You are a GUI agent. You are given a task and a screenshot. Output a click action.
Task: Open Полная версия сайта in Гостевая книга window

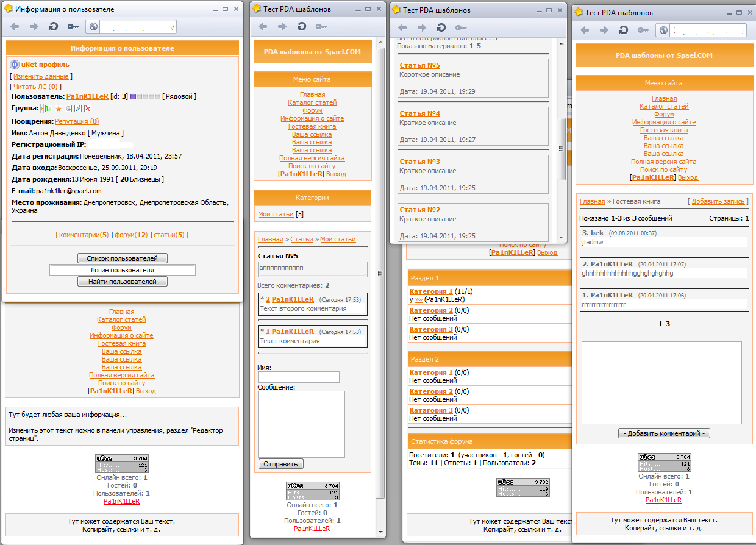click(x=664, y=162)
